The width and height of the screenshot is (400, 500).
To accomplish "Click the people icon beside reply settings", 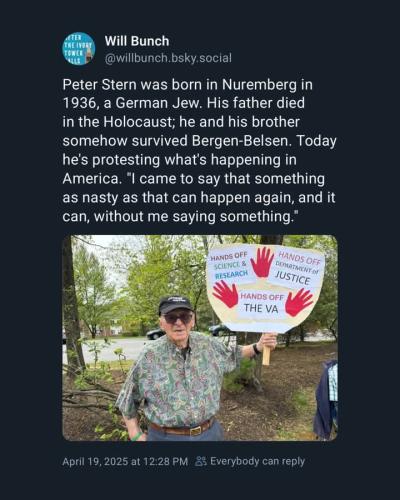I will pos(201,461).
